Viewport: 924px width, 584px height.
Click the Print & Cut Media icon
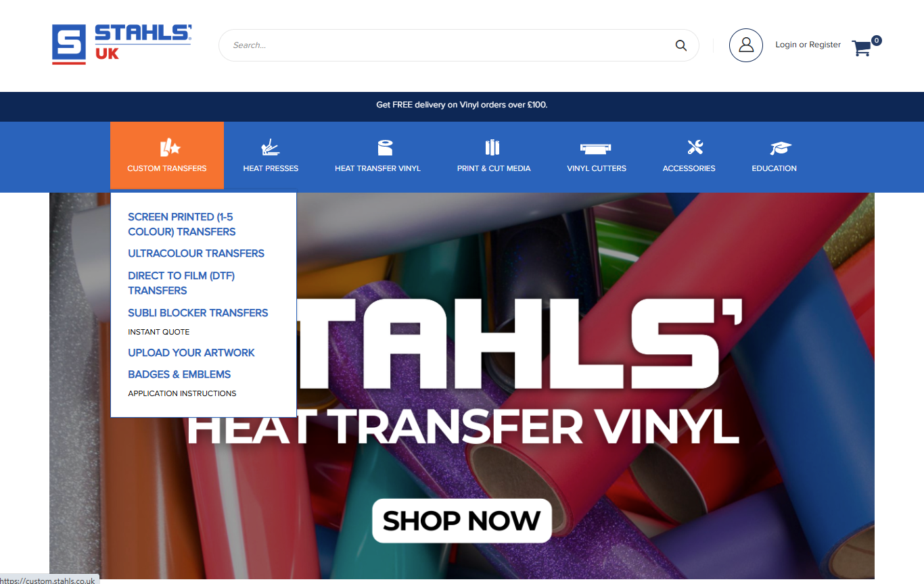492,147
